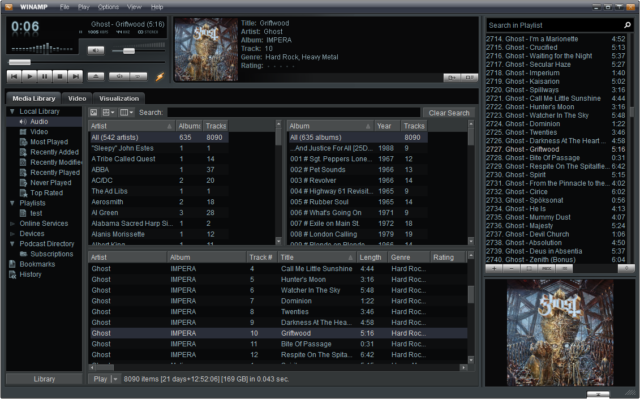Click the volume slider handle

coord(129,51)
